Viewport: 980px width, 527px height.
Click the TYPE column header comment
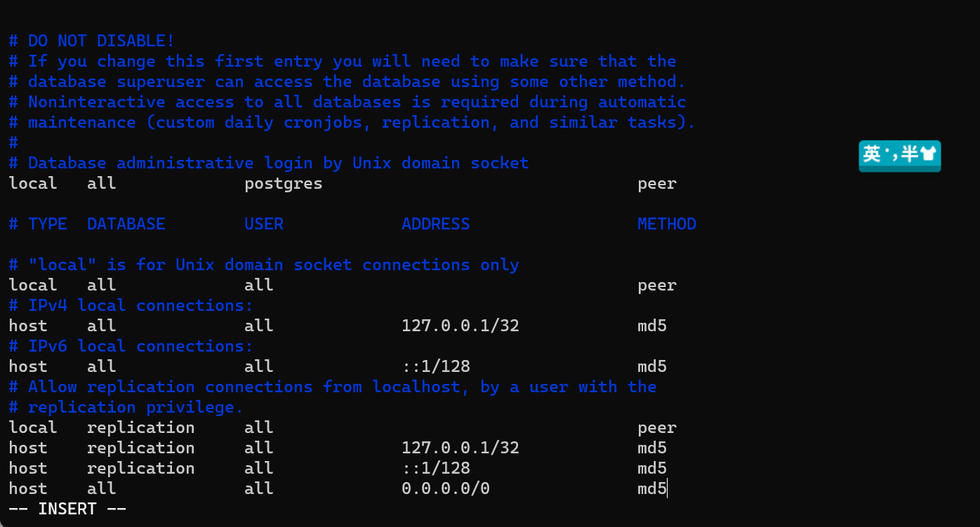48,225
